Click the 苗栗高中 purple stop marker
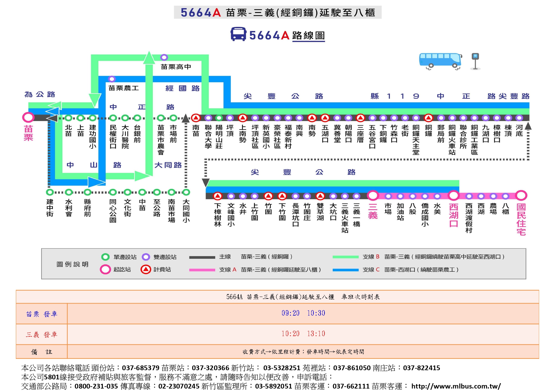Image resolution: width=555 pixels, height=392 pixels. (x=164, y=57)
